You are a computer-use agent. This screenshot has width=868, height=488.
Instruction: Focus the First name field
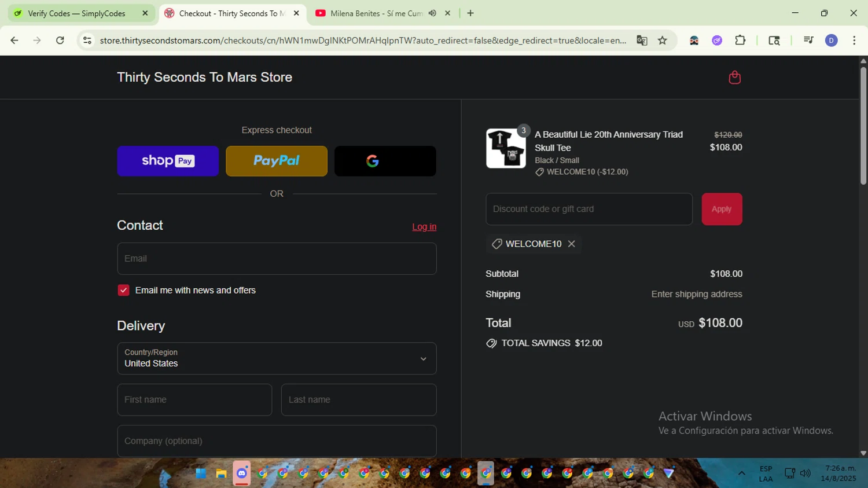tap(194, 399)
